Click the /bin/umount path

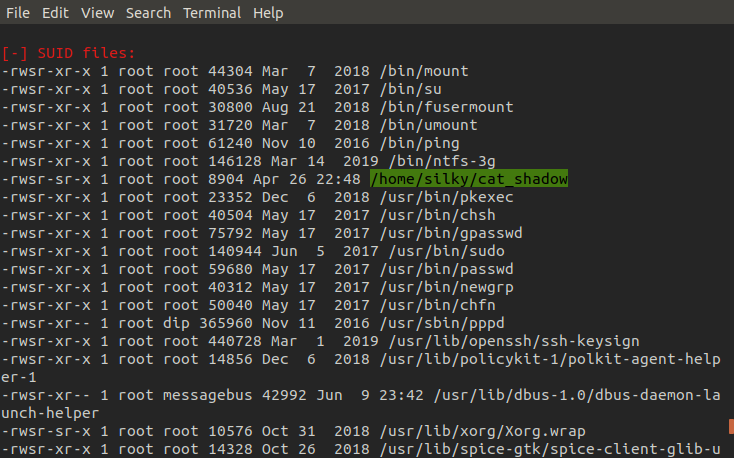click(429, 125)
